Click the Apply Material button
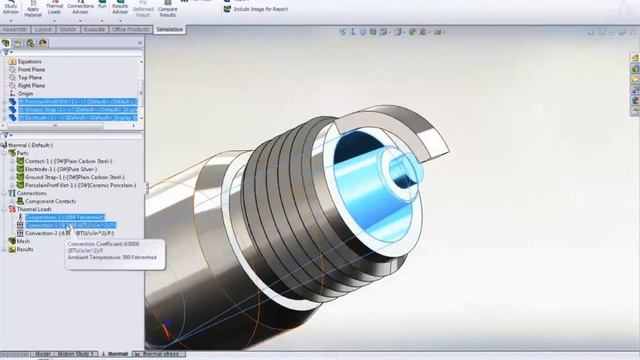 pos(33,9)
